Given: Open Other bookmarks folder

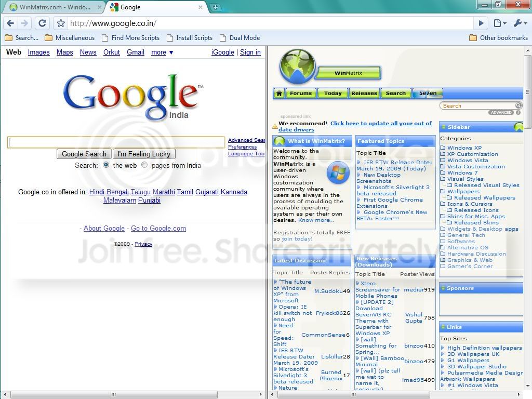Looking at the screenshot, I should click(498, 37).
